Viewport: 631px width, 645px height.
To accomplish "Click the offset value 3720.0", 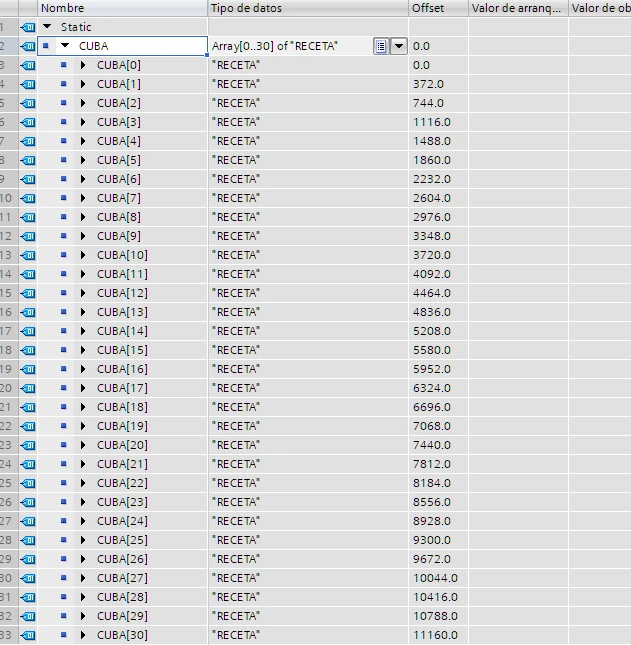I will tap(432, 255).
